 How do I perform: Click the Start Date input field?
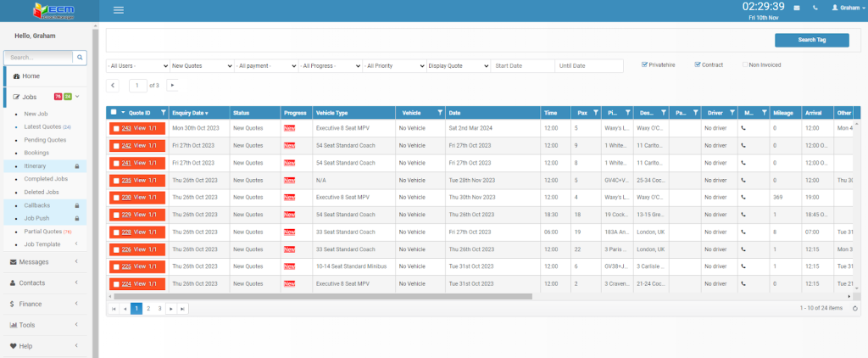click(x=522, y=65)
